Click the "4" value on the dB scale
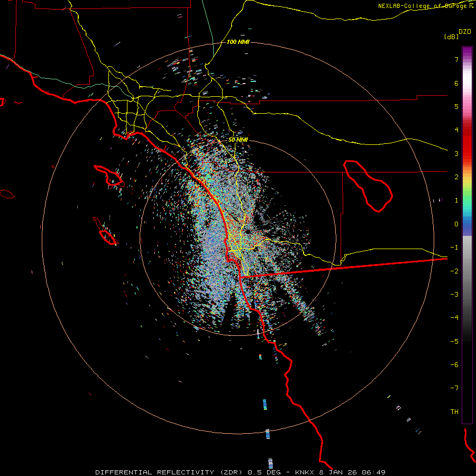The width and height of the screenshot is (476, 476). (x=456, y=130)
